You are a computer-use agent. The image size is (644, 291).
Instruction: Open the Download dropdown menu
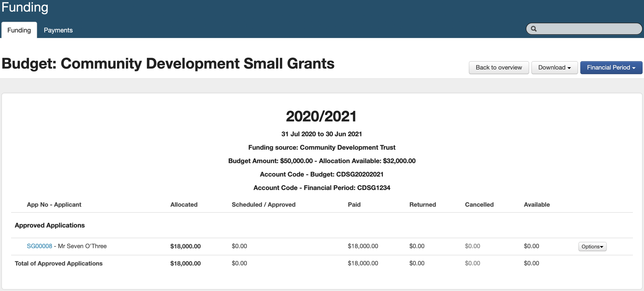click(x=554, y=67)
